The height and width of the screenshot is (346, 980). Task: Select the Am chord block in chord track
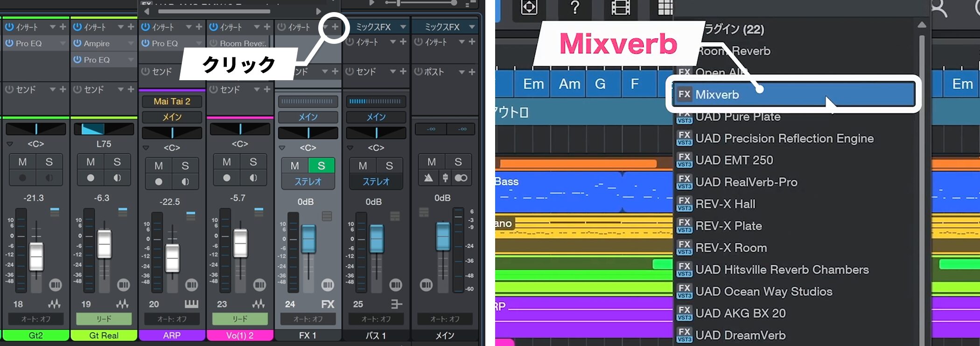569,84
